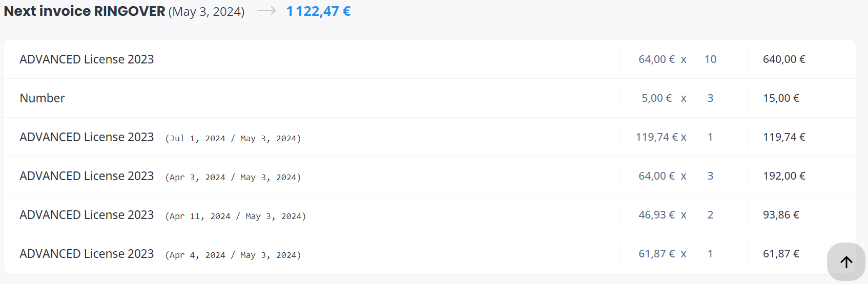Select the first ADVANCED License 2023 row
This screenshot has height=284, width=868.
(x=430, y=59)
